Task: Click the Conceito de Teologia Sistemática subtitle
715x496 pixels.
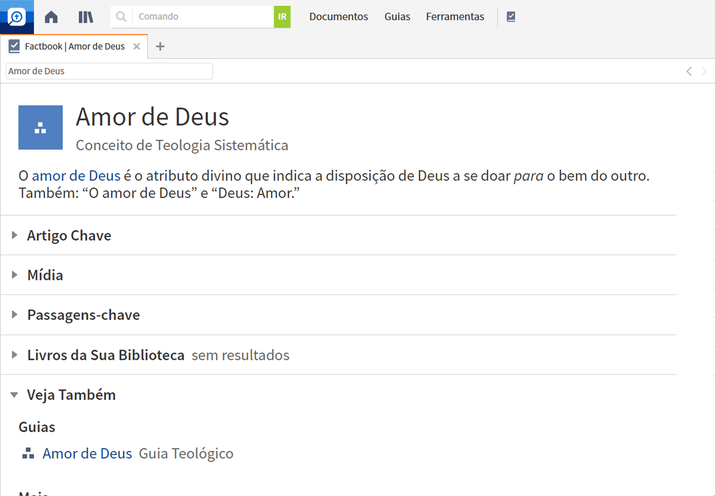Action: click(182, 145)
